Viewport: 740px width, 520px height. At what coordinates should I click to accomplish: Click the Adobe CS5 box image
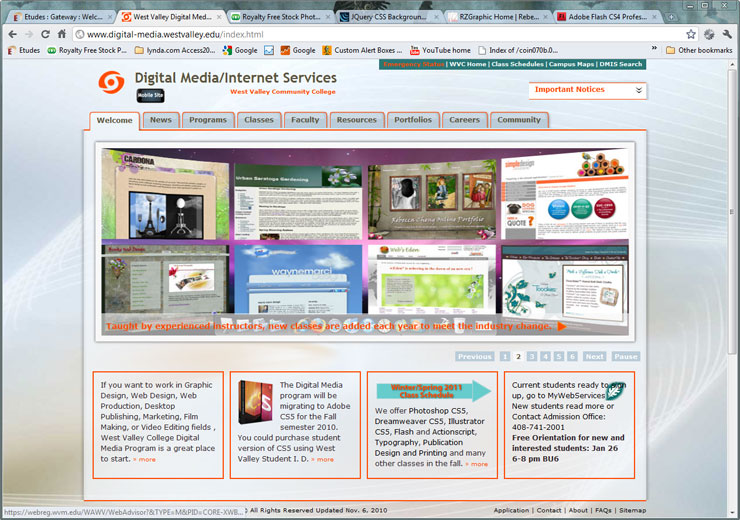[x=255, y=402]
